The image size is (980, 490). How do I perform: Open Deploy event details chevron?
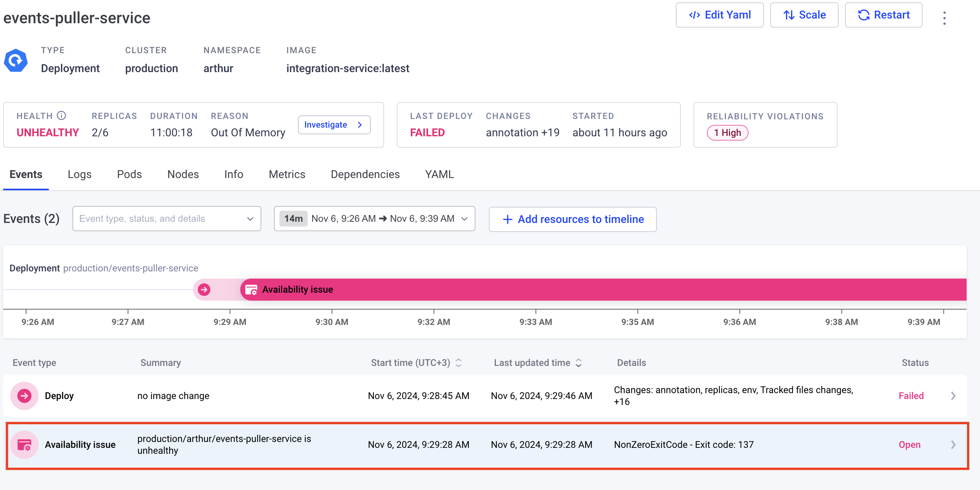click(x=953, y=396)
